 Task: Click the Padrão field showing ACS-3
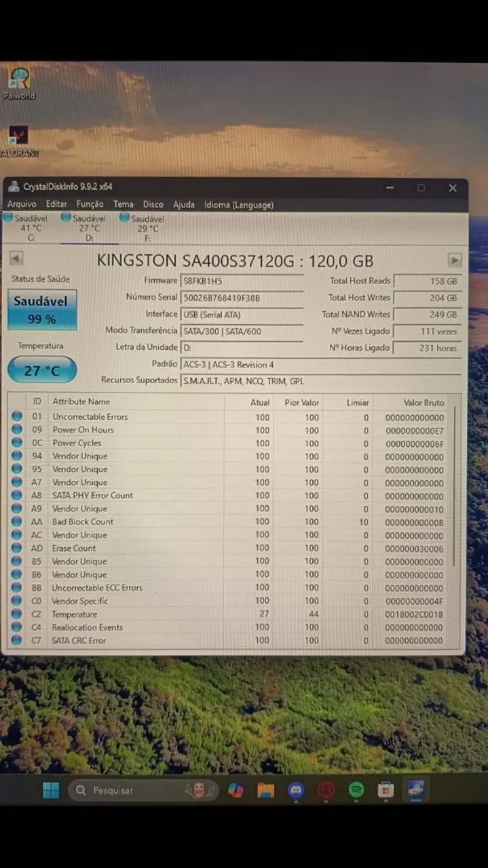pyautogui.click(x=321, y=365)
